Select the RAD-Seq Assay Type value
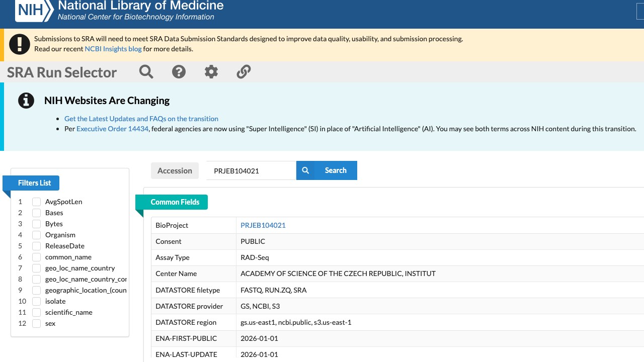This screenshot has width=644, height=362. tap(255, 257)
